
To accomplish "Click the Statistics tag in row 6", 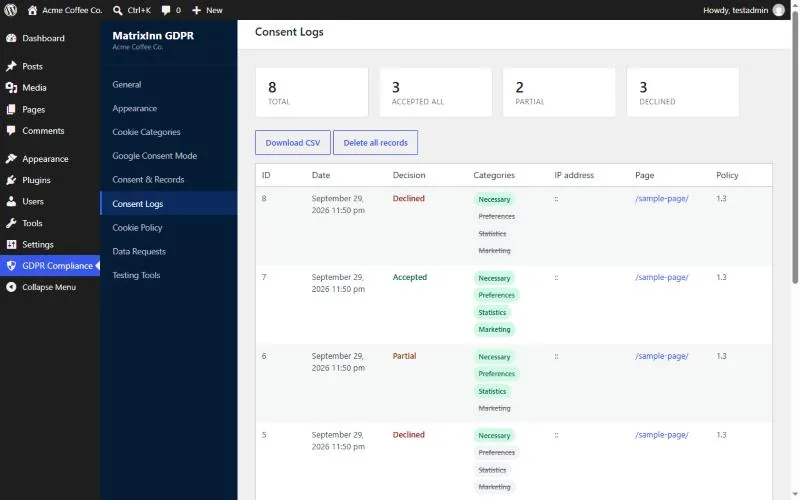I will (492, 391).
